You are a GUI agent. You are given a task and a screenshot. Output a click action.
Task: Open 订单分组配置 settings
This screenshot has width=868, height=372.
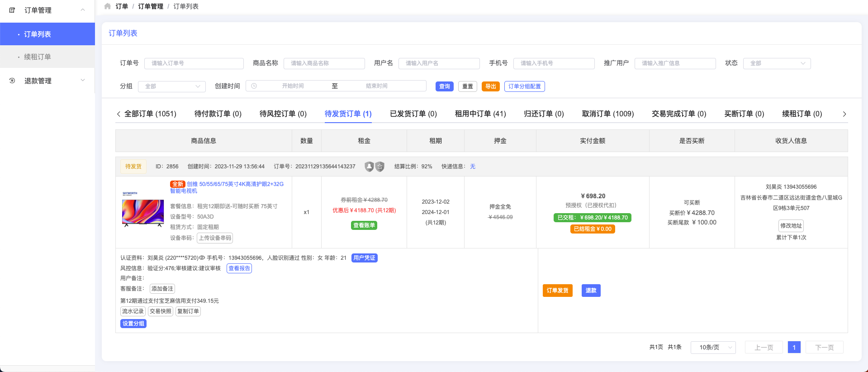tap(525, 86)
